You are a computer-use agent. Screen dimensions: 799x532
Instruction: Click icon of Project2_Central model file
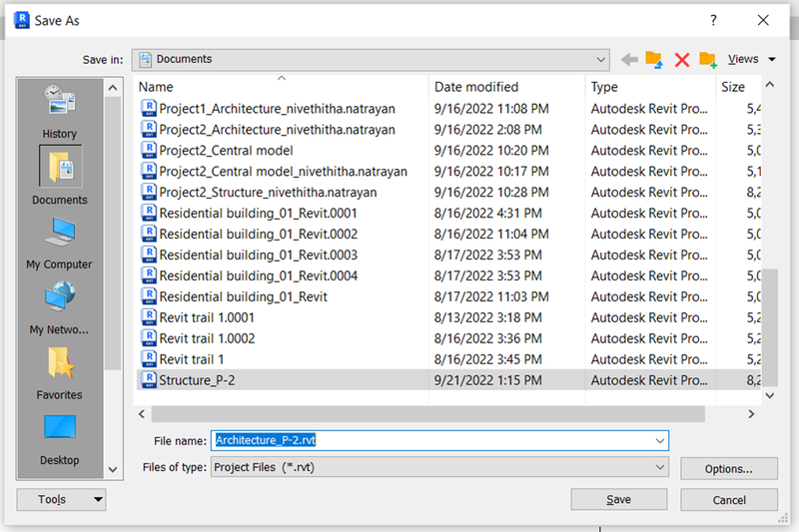click(x=149, y=150)
